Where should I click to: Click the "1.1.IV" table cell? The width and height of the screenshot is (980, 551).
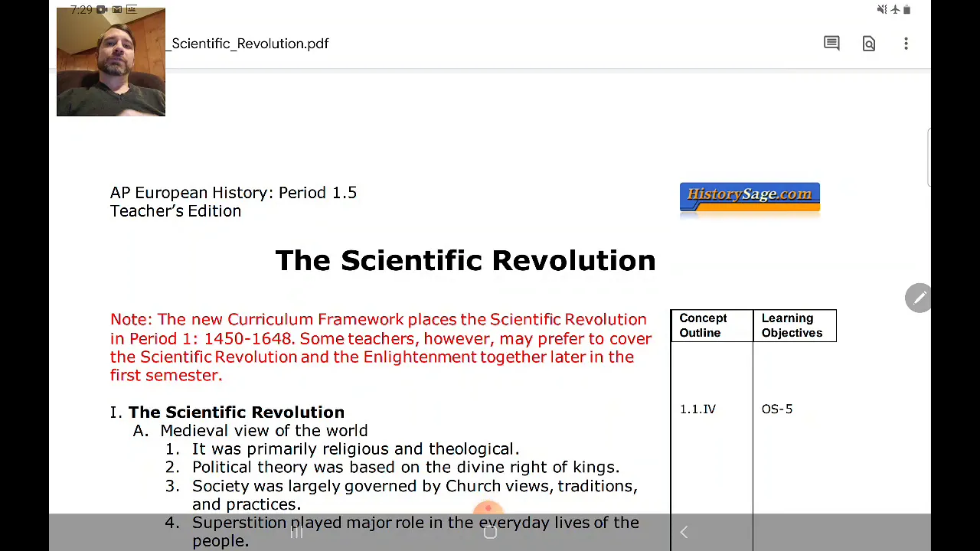click(x=697, y=409)
